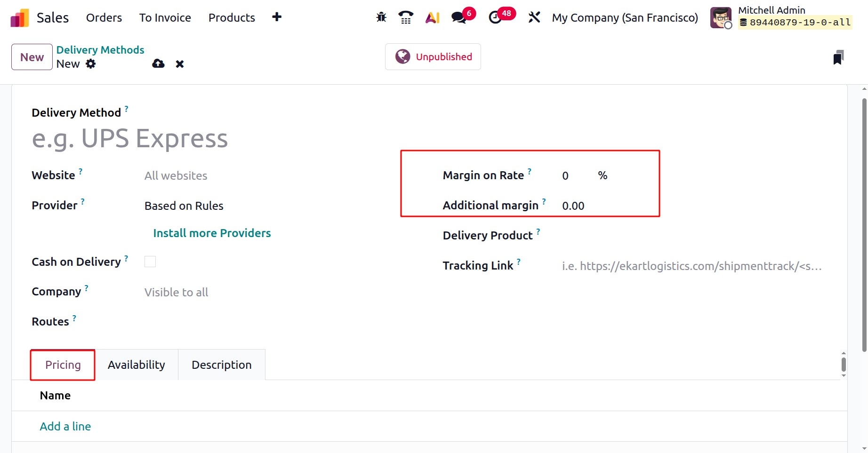The height and width of the screenshot is (453, 868).
Task: Open the Products menu
Action: click(232, 17)
